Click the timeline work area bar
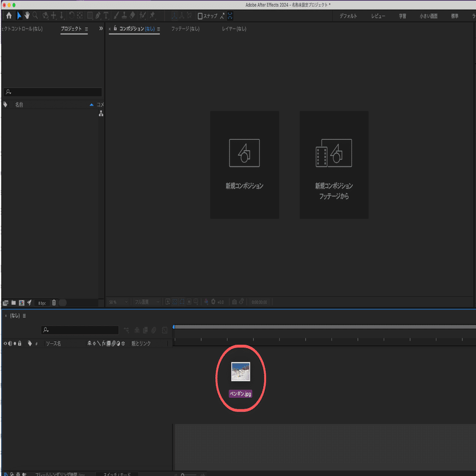Screen dimensions: 476x476 tap(325, 327)
